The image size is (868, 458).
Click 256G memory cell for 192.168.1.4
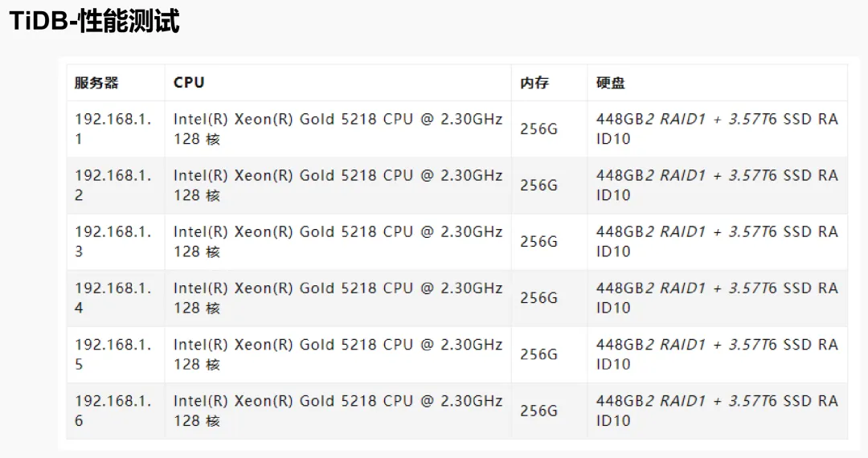pos(549,298)
